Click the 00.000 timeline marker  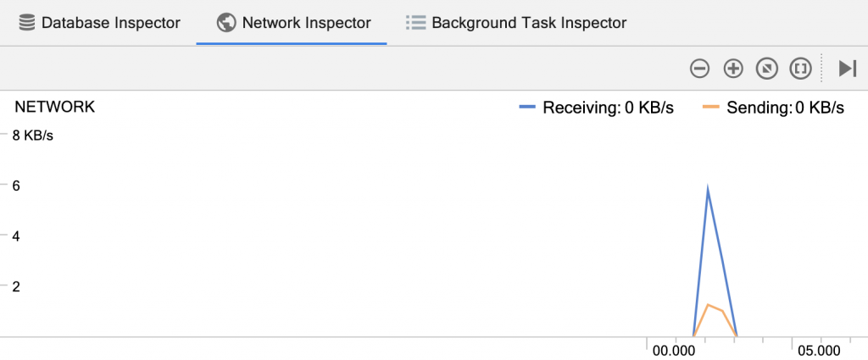(674, 350)
